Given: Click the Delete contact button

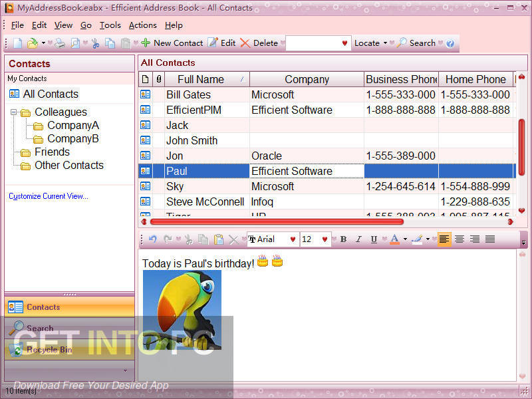Looking at the screenshot, I should (x=259, y=43).
